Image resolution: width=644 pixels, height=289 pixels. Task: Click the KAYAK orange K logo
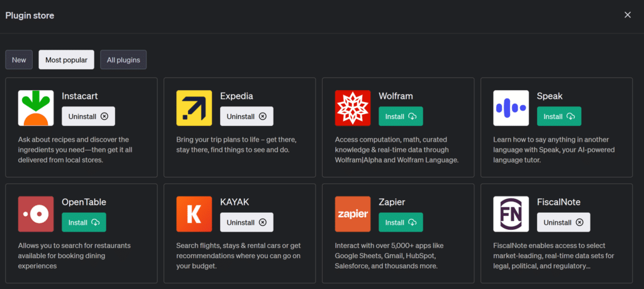194,214
